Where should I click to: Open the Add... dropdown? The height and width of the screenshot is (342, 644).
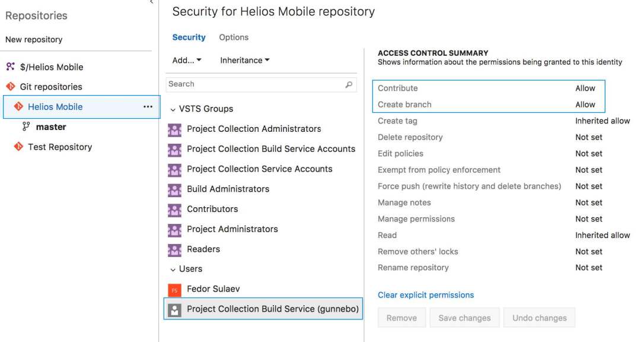pyautogui.click(x=187, y=60)
